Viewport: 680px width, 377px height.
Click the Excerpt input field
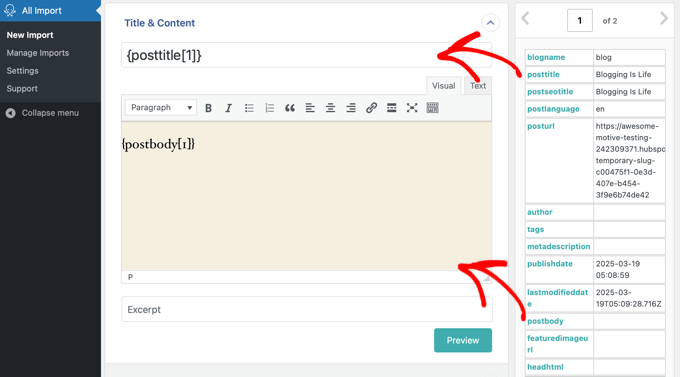pyautogui.click(x=307, y=309)
